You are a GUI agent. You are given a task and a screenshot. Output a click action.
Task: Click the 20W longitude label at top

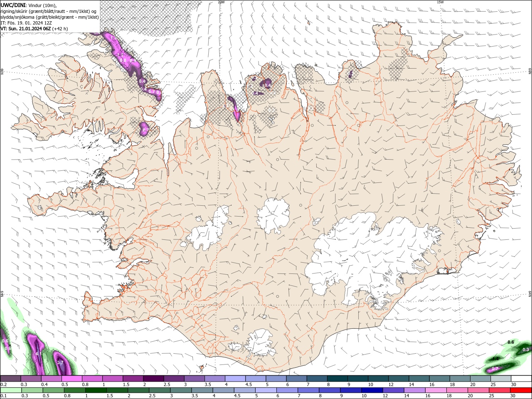[x=222, y=2]
